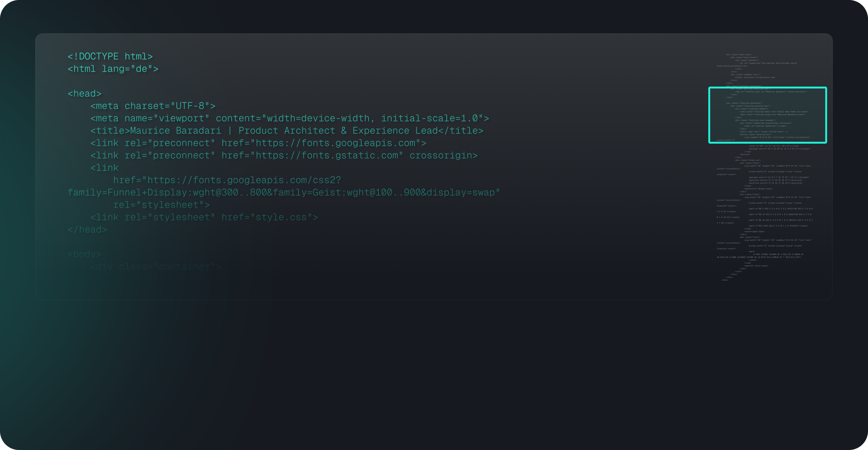The height and width of the screenshot is (450, 868).
Task: Select the custom-input text input line
Action: click(x=764, y=132)
